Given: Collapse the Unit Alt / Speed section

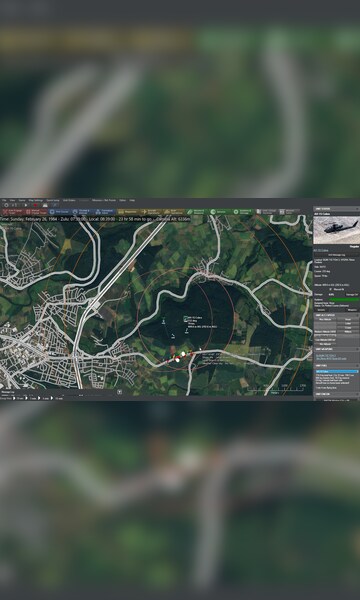Looking at the screenshot, I should coord(357,315).
